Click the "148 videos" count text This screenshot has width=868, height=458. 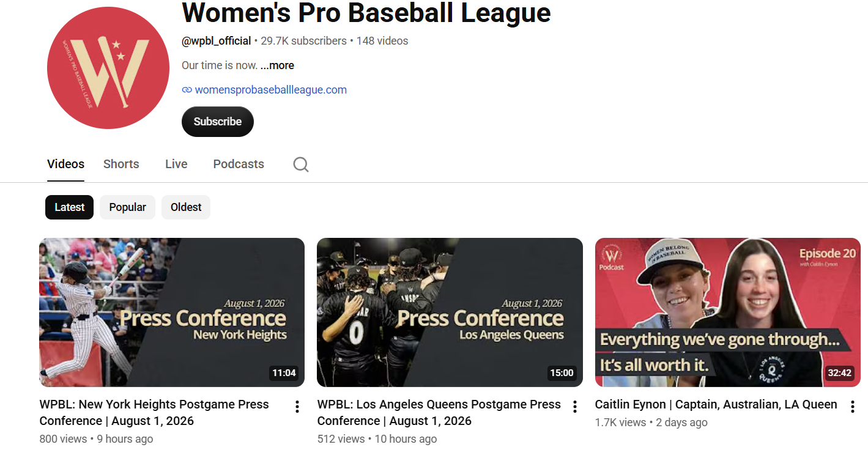click(382, 41)
